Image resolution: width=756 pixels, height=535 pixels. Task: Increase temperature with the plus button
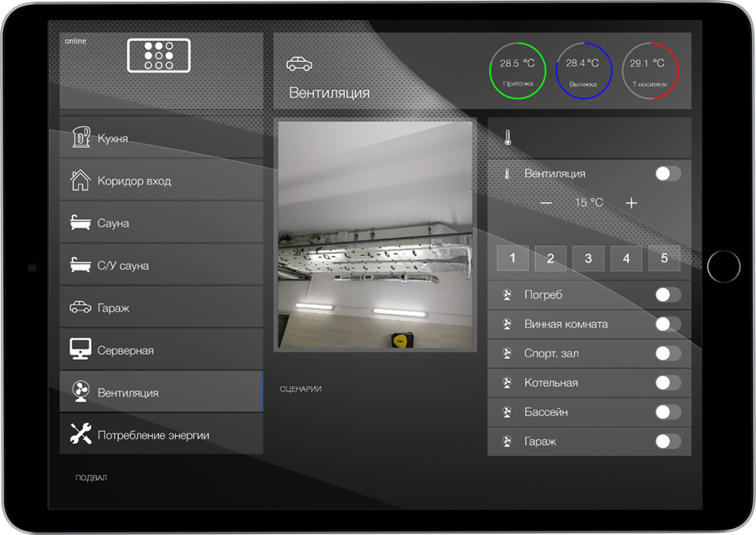click(631, 203)
